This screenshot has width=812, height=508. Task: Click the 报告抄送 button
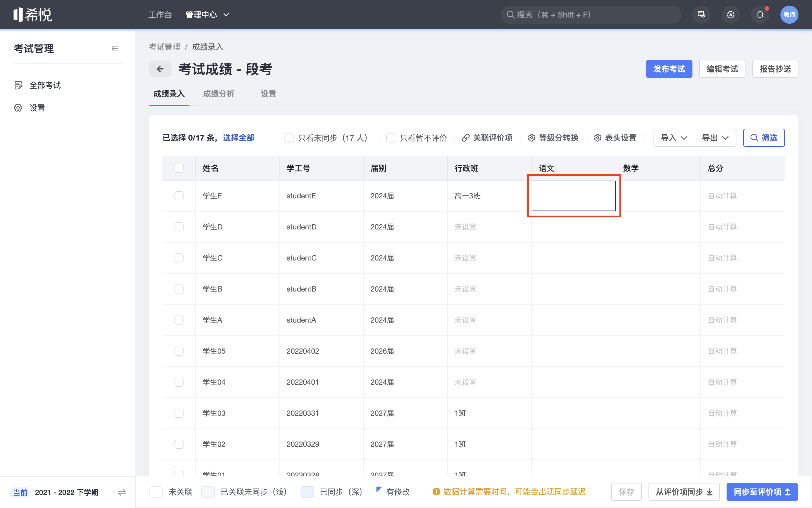775,69
